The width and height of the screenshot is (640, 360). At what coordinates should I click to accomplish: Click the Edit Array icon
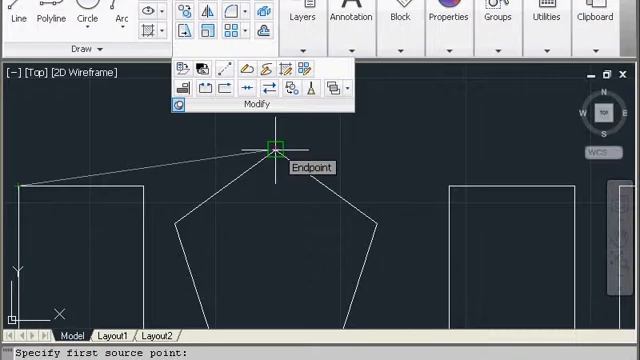[x=304, y=69]
